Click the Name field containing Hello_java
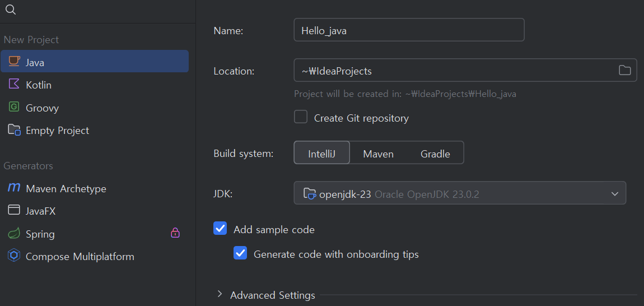This screenshot has width=644, height=306. (x=409, y=30)
